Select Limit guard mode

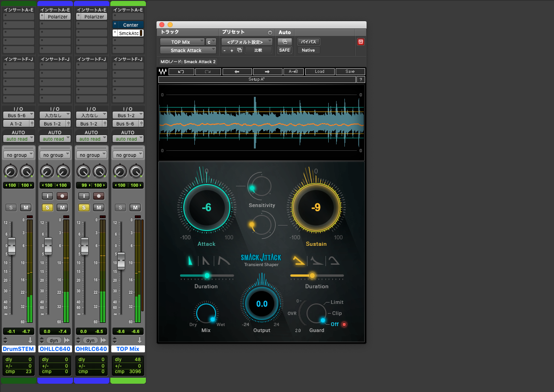click(x=337, y=302)
